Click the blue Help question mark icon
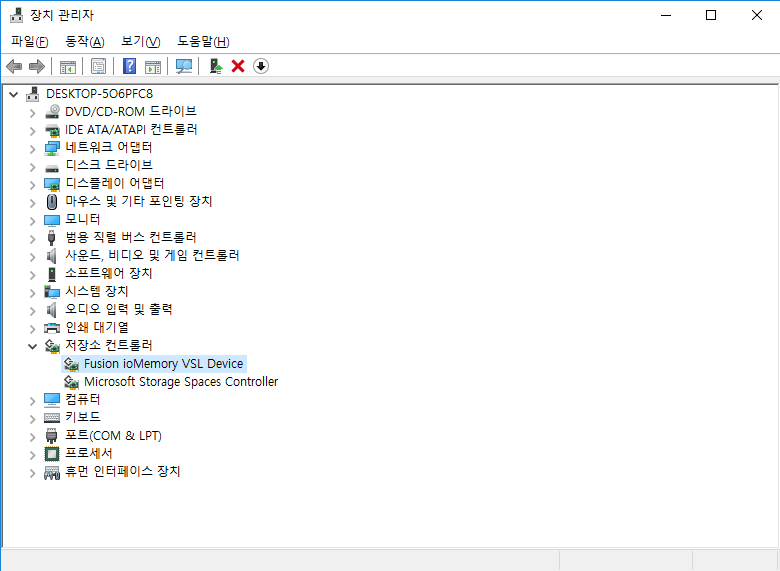The height and width of the screenshot is (571, 780). click(x=129, y=66)
